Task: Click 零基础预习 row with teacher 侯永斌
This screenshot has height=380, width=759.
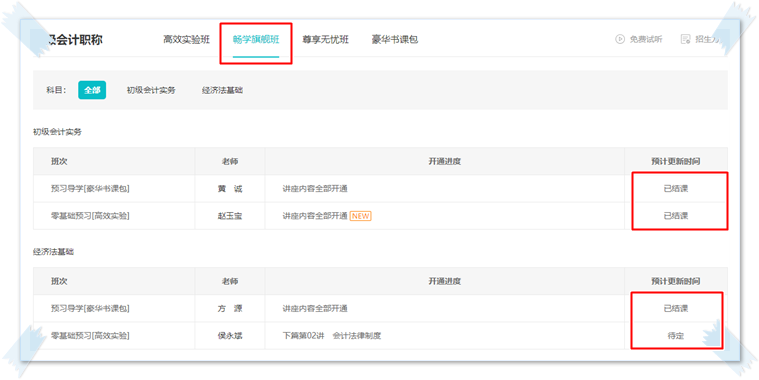Action: (x=380, y=335)
